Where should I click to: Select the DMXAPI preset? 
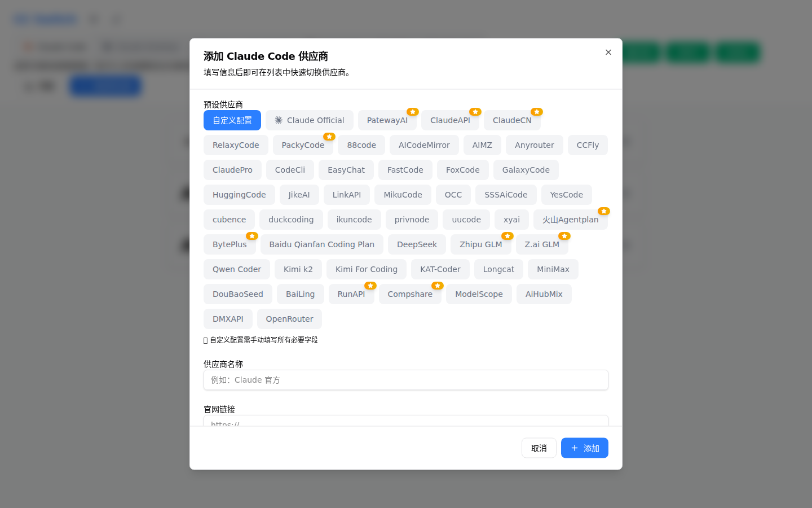coord(228,319)
